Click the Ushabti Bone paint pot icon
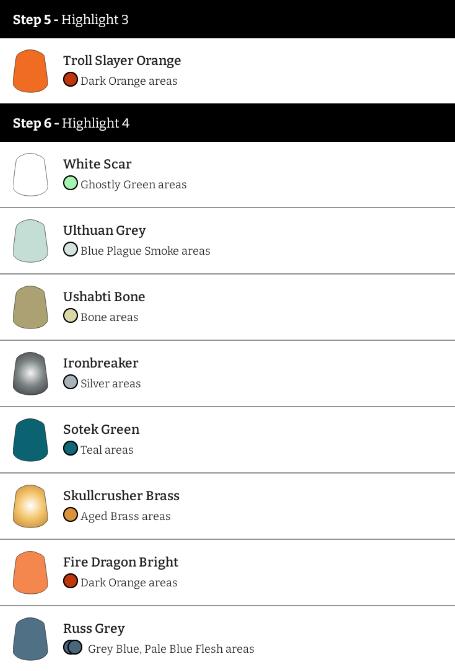The height and width of the screenshot is (671, 455). pyautogui.click(x=30, y=307)
